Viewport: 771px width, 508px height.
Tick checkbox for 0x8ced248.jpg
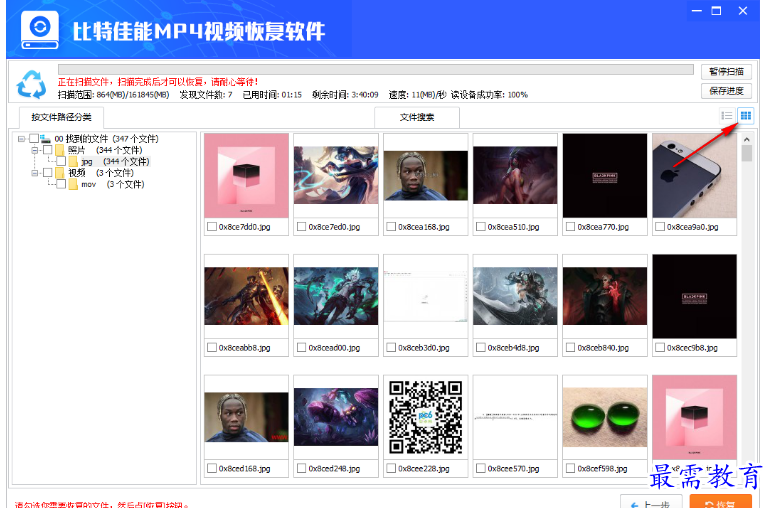[x=301, y=468]
